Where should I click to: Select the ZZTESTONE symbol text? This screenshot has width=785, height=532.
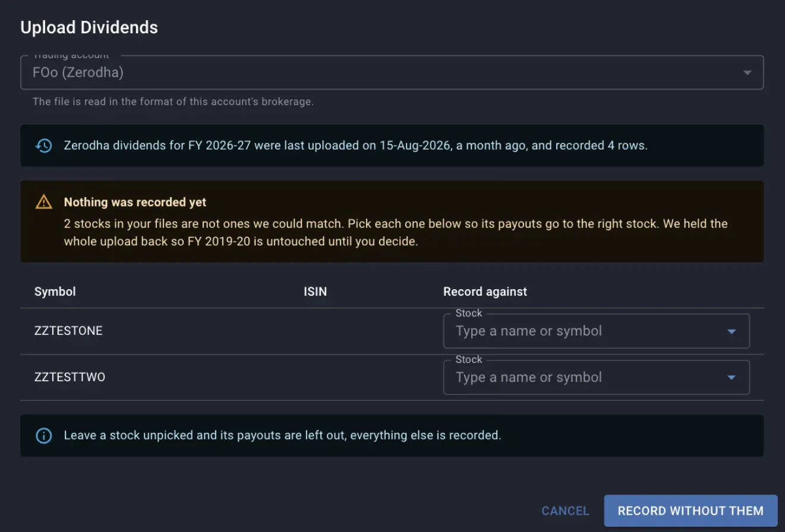[x=68, y=331]
